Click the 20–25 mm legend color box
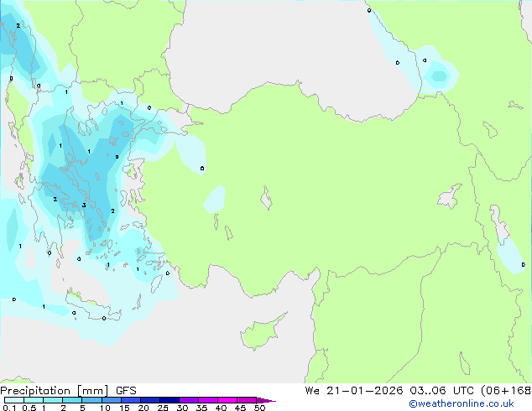The image size is (532, 411). 150,400
